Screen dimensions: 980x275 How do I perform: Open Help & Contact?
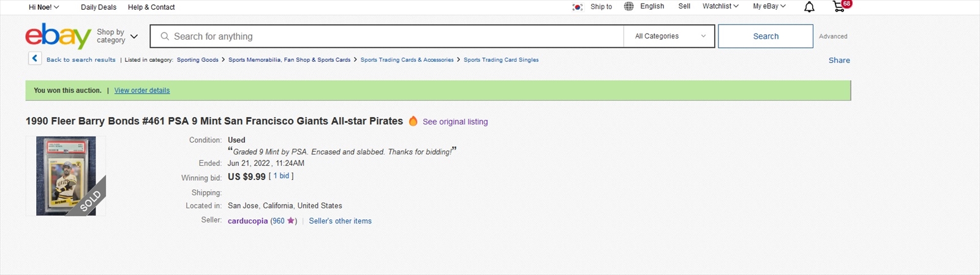(151, 7)
